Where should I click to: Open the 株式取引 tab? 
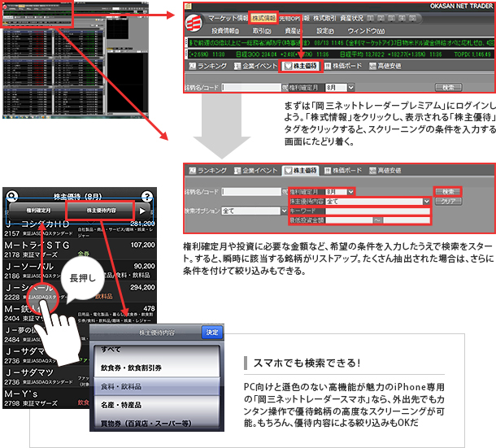324,18
